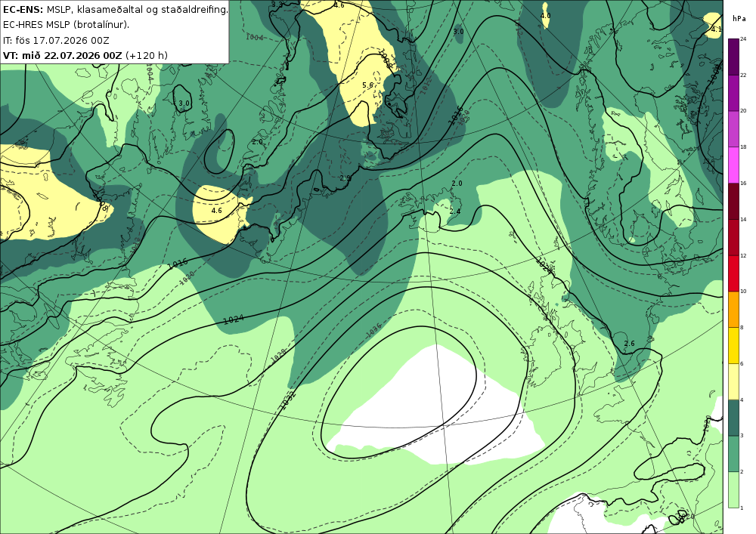Pick the red 10–12 hPa legend swatch
This screenshot has height=534, width=756.
pyautogui.click(x=733, y=273)
